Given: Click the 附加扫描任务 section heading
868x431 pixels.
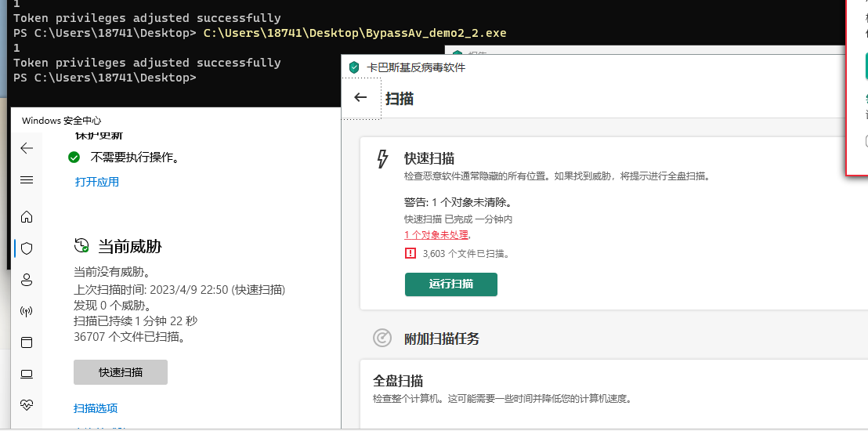Looking at the screenshot, I should [x=442, y=339].
